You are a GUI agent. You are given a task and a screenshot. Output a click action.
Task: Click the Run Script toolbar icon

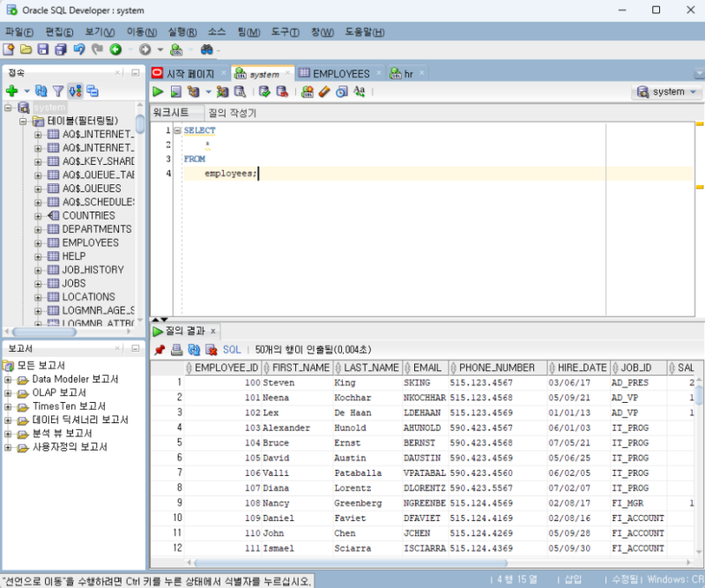pos(175,92)
